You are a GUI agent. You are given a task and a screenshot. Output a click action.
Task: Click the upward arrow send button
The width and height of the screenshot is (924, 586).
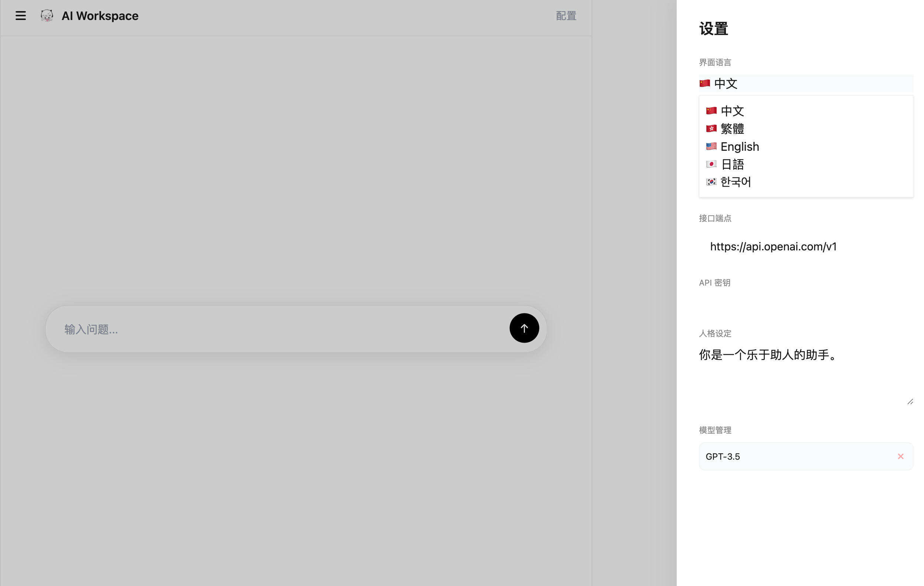(x=524, y=328)
